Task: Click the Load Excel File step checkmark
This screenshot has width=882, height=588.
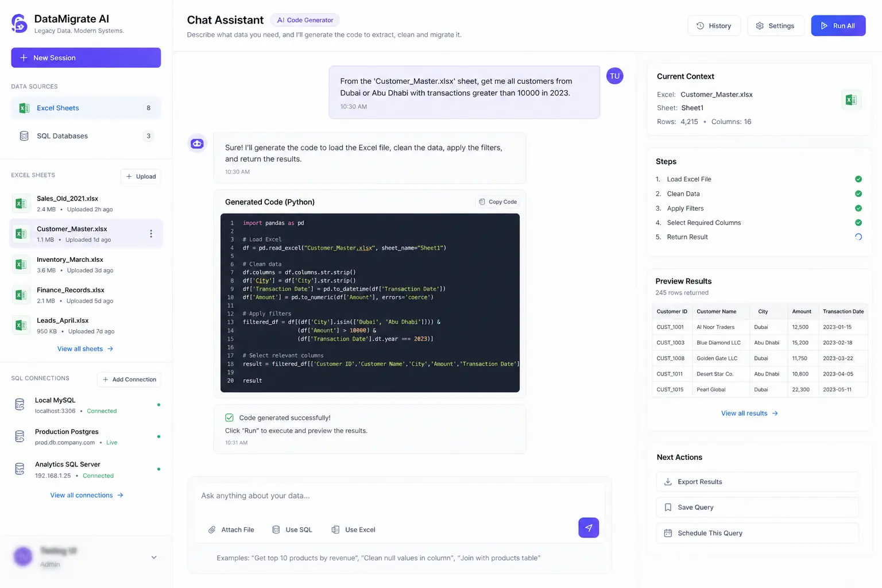Action: pyautogui.click(x=858, y=179)
